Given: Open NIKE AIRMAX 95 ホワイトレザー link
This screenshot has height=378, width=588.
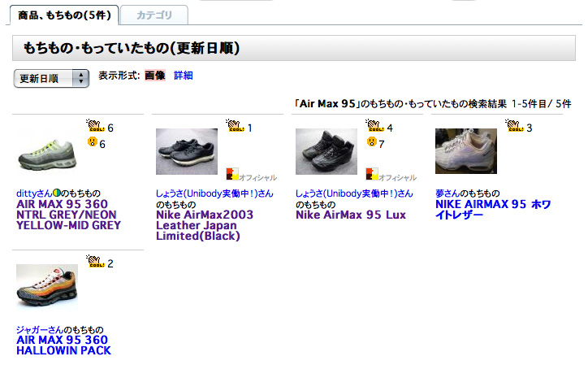Looking at the screenshot, I should point(493,210).
